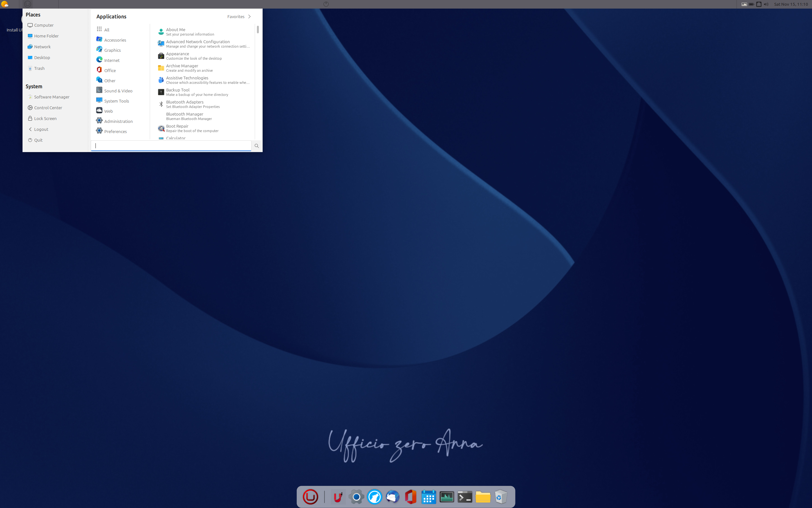Open Ufficio Zero logo in the dock
The image size is (812, 508).
click(x=310, y=497)
